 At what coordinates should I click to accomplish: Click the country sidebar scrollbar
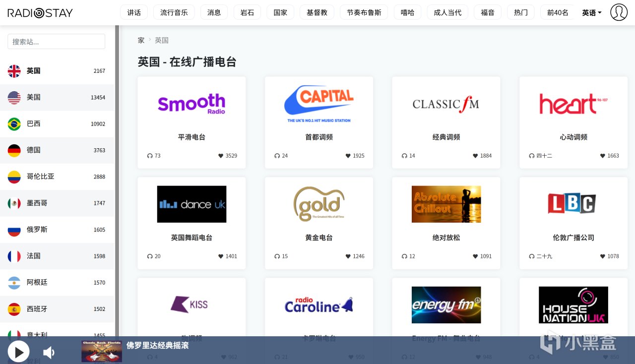pyautogui.click(x=117, y=181)
